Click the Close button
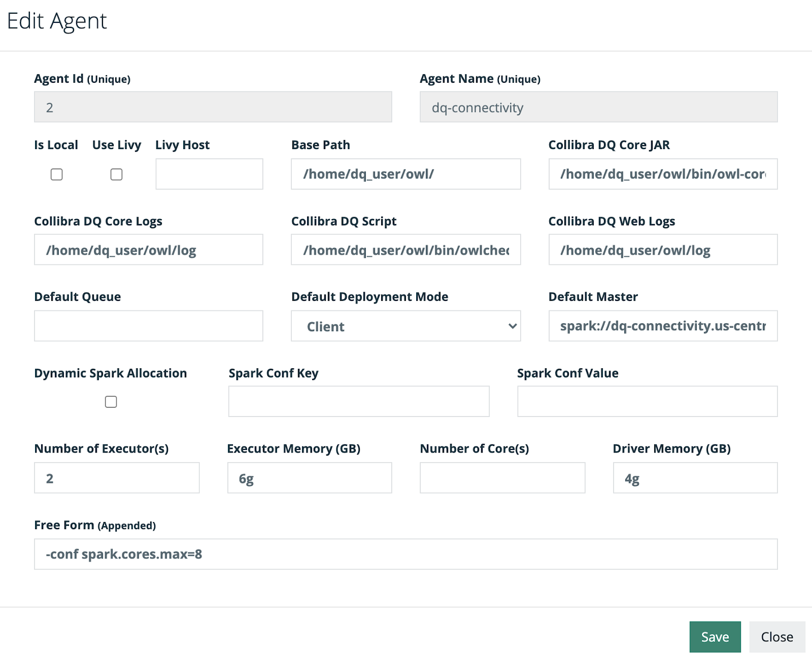 click(777, 637)
